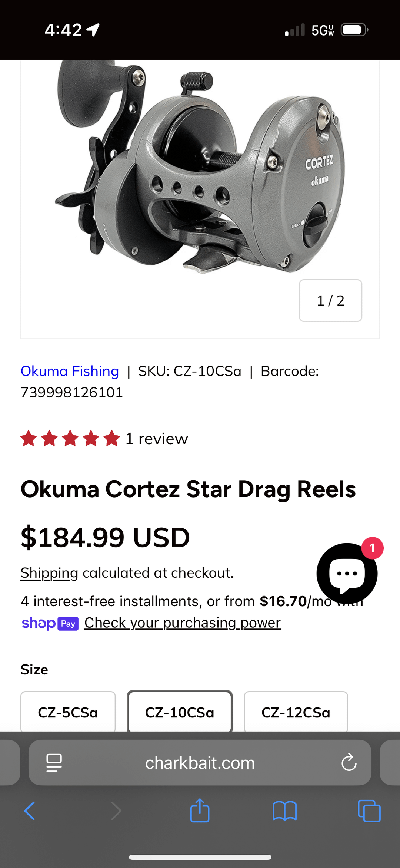Open Safari bookmarks book icon

click(x=284, y=811)
